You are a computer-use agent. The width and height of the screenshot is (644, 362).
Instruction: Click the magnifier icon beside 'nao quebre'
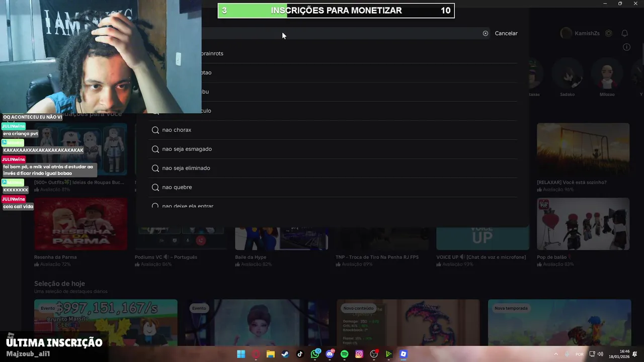155,187
